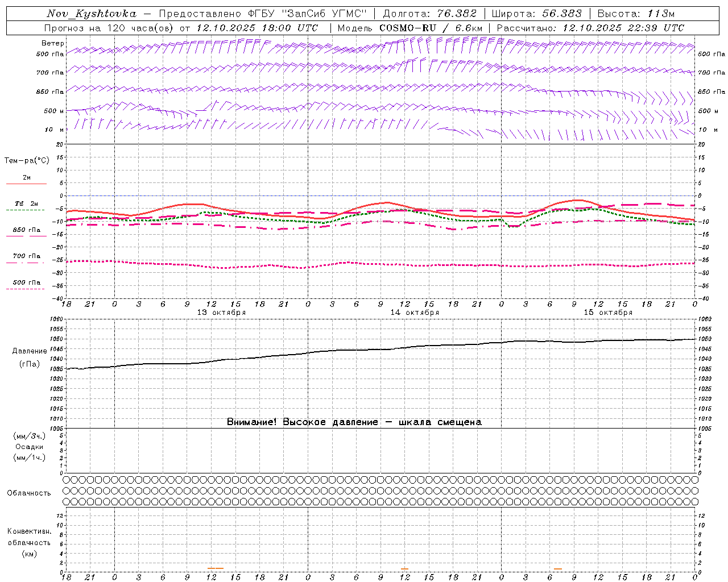Click the station name Nov_Kyshtovka in the header
This screenshot has width=728, height=582.
click(92, 14)
